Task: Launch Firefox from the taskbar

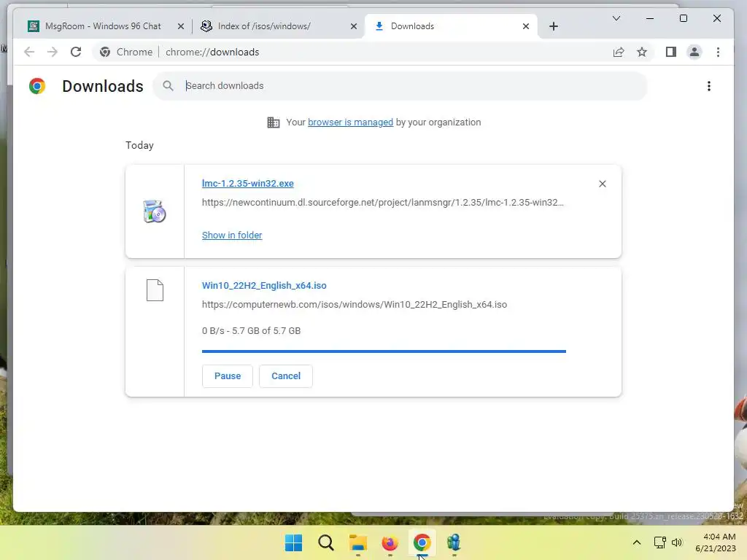Action: [390, 542]
